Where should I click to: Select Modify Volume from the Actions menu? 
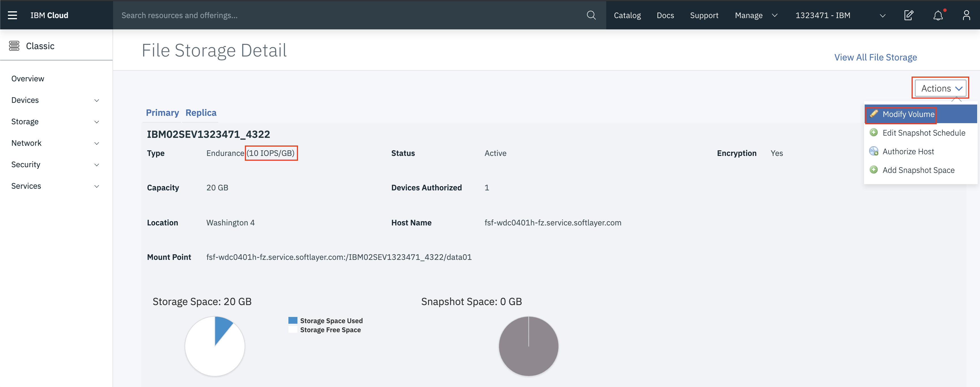[921, 114]
